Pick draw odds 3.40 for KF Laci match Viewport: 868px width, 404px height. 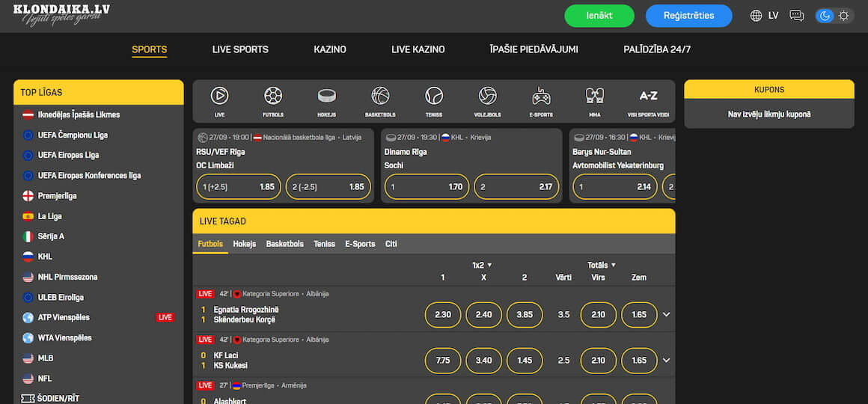pyautogui.click(x=484, y=361)
